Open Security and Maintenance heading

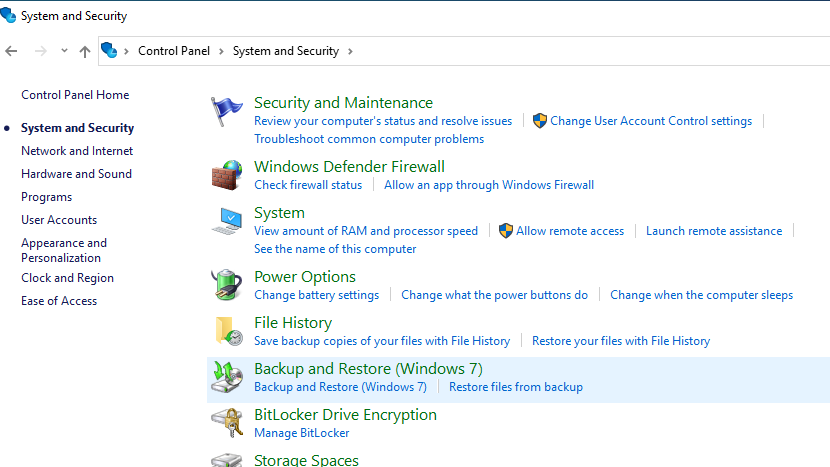pos(343,103)
